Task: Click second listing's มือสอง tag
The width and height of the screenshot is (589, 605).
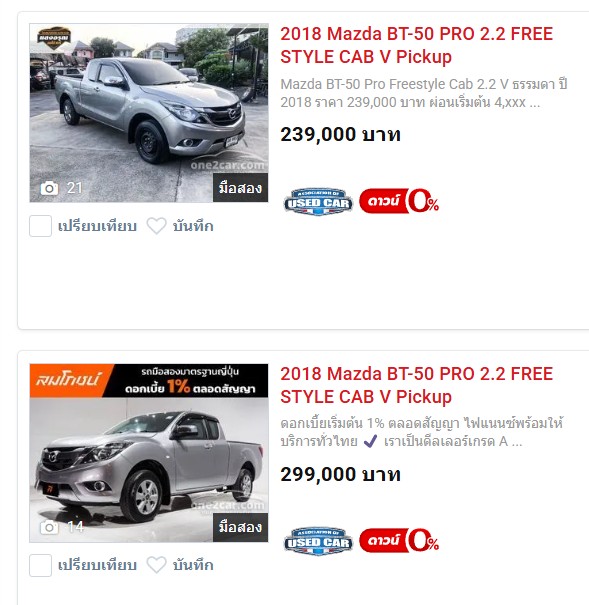Action: click(x=240, y=527)
